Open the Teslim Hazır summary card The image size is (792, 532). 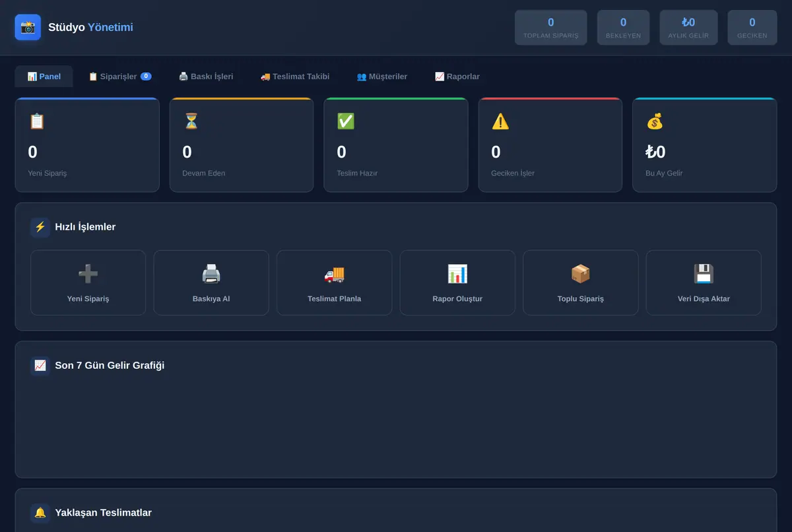(396, 145)
